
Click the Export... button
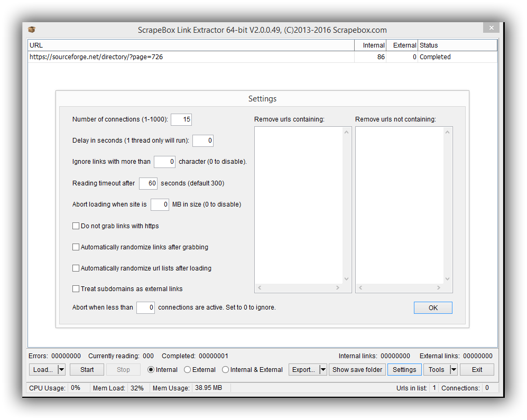click(x=304, y=370)
